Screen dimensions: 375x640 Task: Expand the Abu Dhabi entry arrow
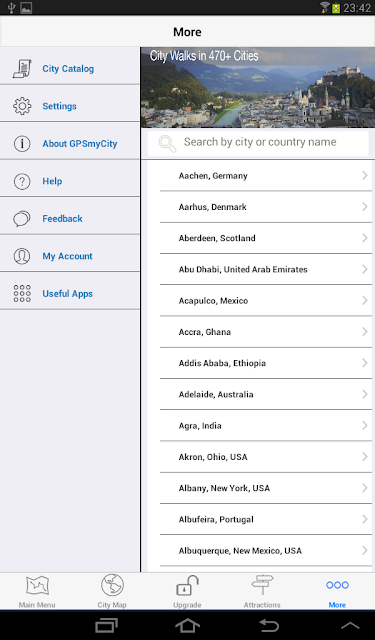pos(365,269)
